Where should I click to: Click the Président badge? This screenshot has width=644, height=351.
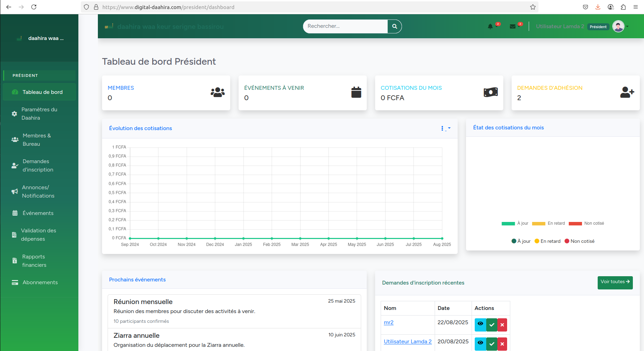[x=598, y=27]
